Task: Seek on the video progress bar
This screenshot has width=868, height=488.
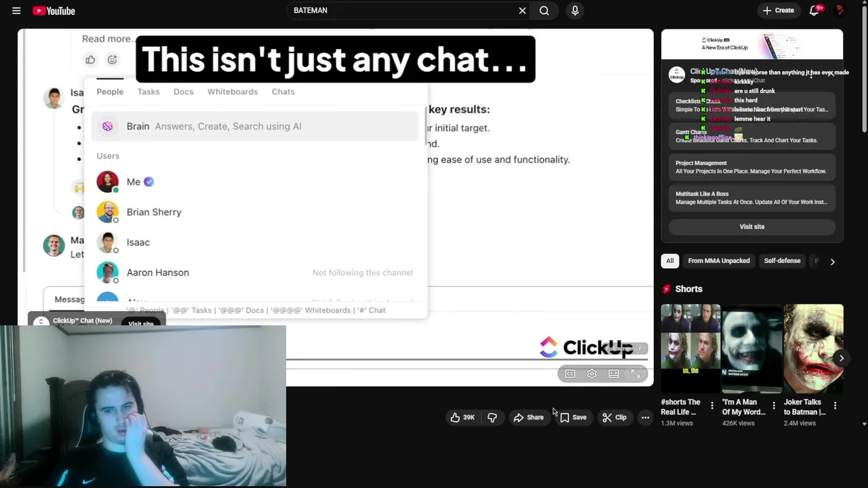Action: [467, 359]
